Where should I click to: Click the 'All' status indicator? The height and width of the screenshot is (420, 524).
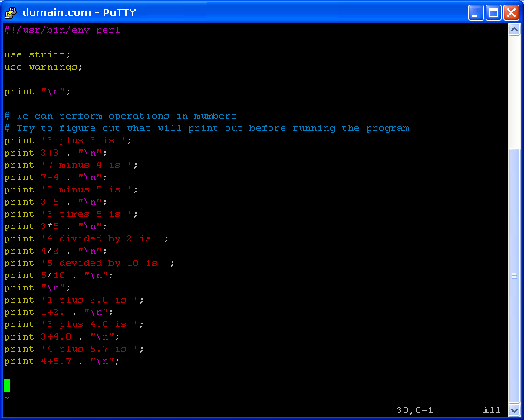point(492,410)
